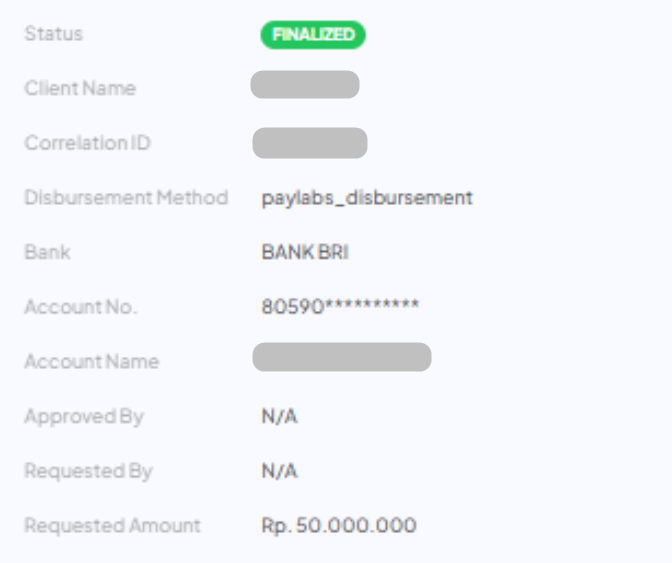This screenshot has height=563, width=672.
Task: Click the green FINALIZED status badge
Action: tap(313, 35)
